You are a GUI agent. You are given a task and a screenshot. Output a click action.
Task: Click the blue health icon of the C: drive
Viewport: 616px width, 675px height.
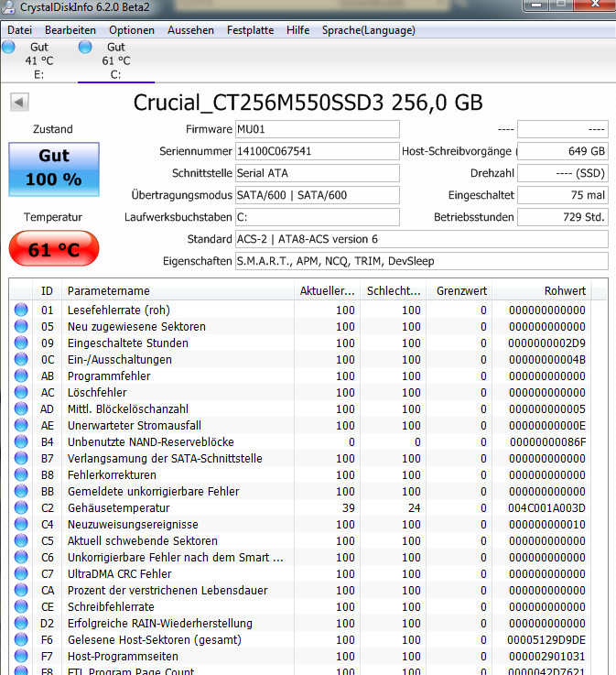(x=85, y=47)
